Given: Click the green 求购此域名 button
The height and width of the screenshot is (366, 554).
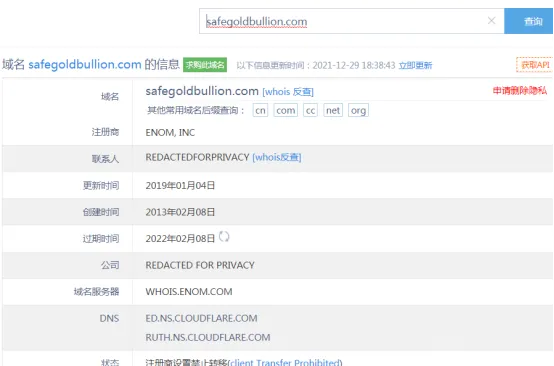Looking at the screenshot, I should [205, 65].
